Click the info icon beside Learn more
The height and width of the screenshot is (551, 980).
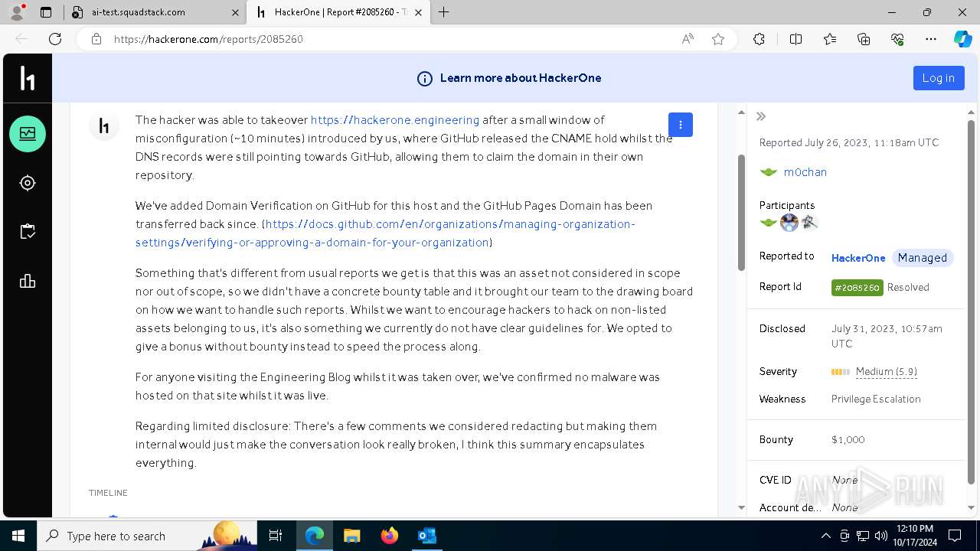[x=424, y=78]
